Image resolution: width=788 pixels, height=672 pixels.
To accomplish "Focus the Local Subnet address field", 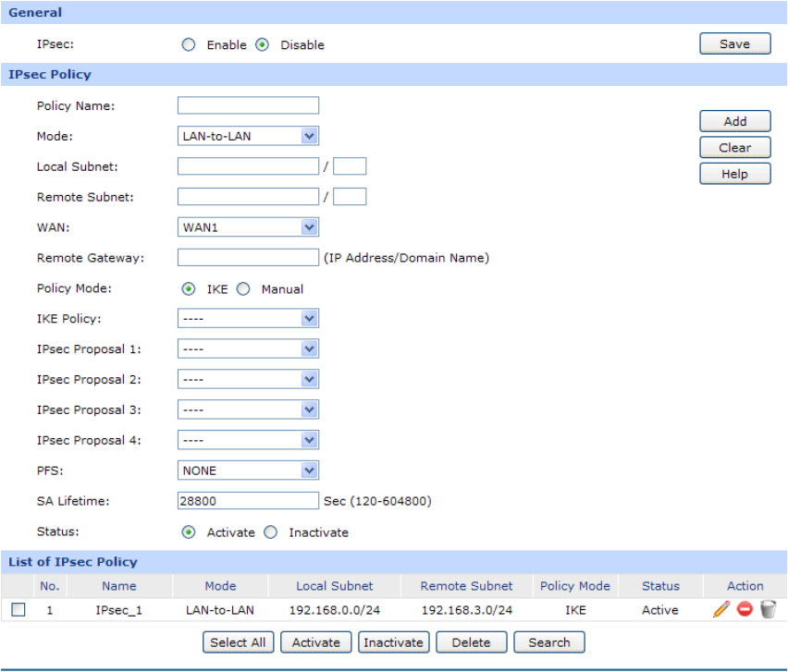I will (x=248, y=166).
